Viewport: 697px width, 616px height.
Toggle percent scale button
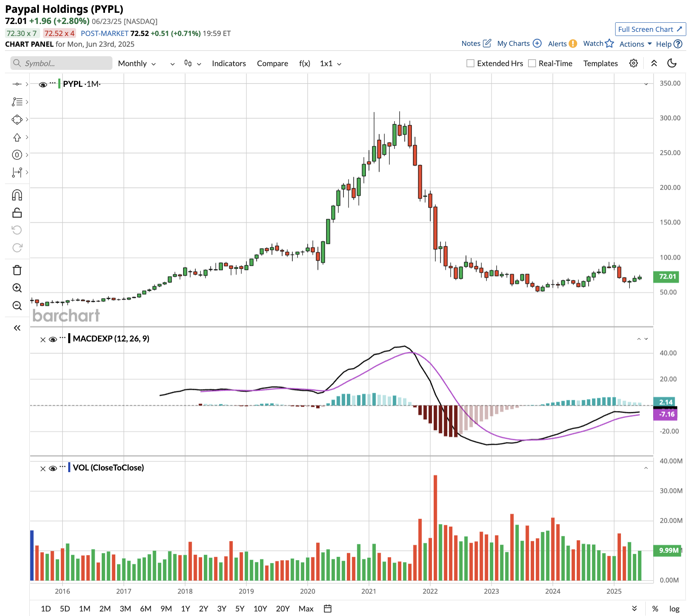(x=655, y=609)
